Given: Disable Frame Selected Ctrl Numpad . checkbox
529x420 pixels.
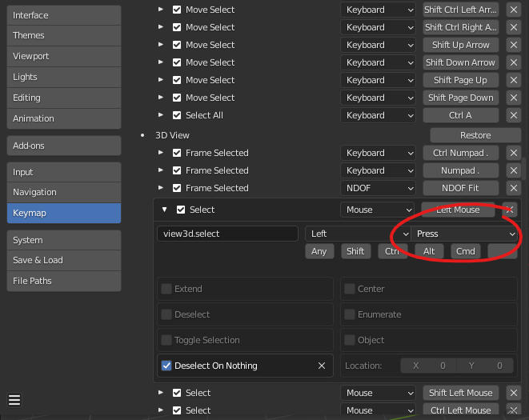Looking at the screenshot, I should [x=177, y=153].
